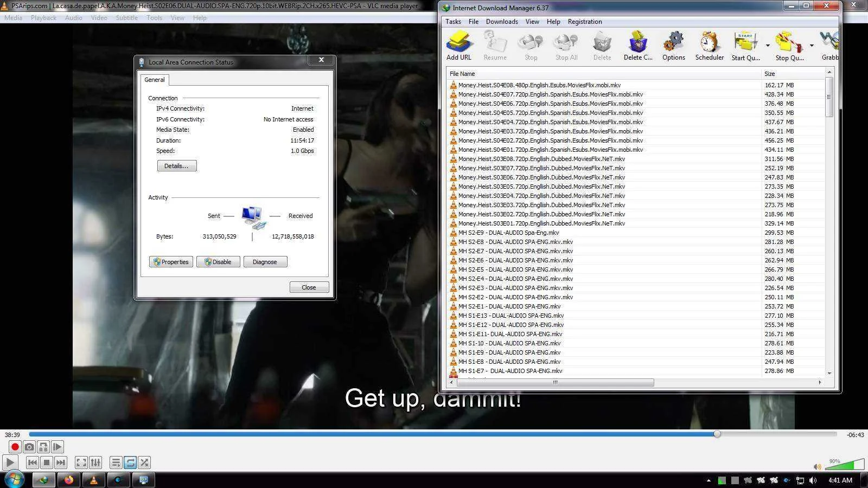The width and height of the screenshot is (868, 488).
Task: Select General tab in Connection Status dialog
Action: click(155, 80)
